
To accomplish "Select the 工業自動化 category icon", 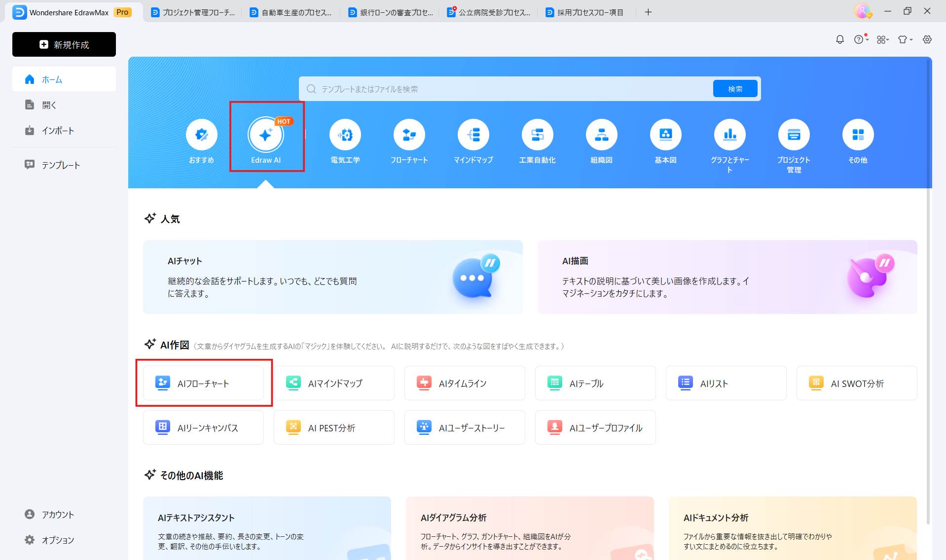I will click(x=538, y=135).
